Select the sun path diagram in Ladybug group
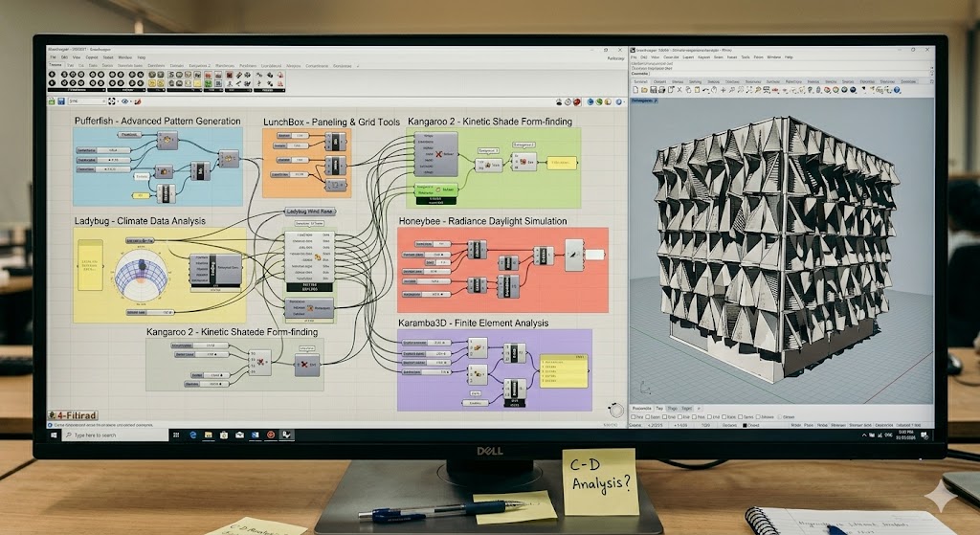The image size is (980, 535). [x=142, y=273]
